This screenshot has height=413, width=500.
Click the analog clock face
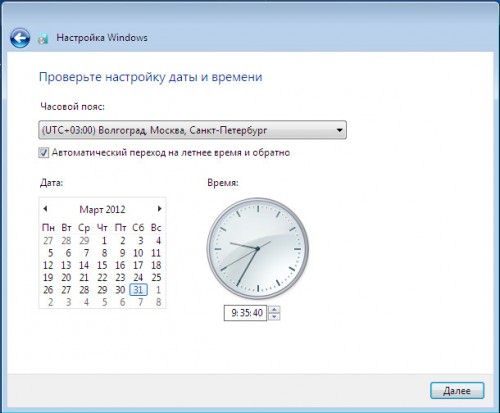tap(258, 249)
